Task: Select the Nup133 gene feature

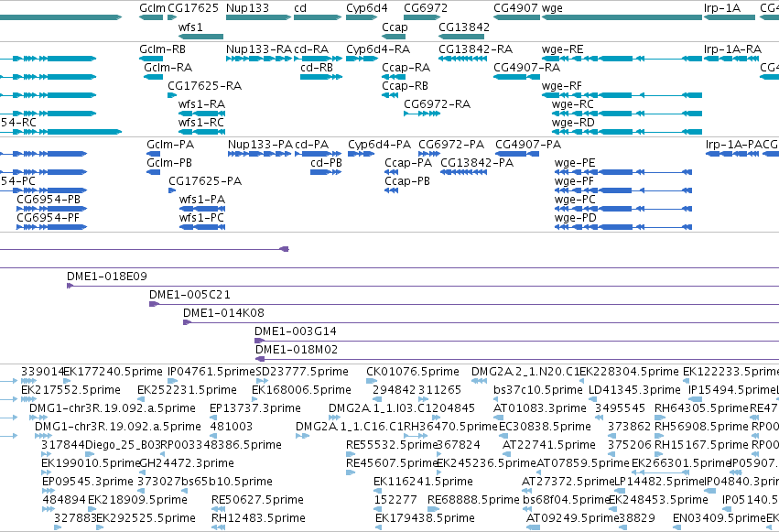Action: pos(258,17)
